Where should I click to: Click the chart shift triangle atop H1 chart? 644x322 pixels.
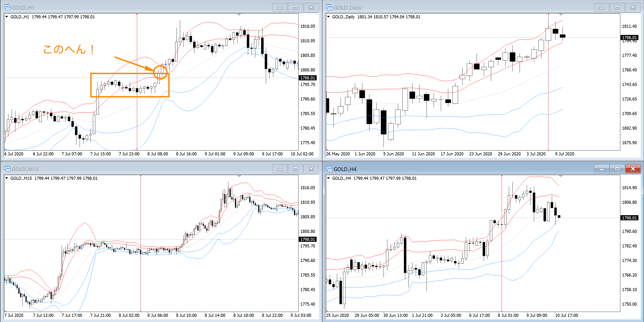tap(239, 15)
